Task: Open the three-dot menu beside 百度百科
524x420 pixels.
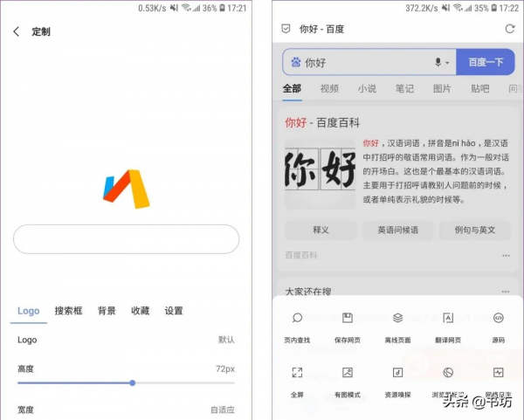Action: 506,256
